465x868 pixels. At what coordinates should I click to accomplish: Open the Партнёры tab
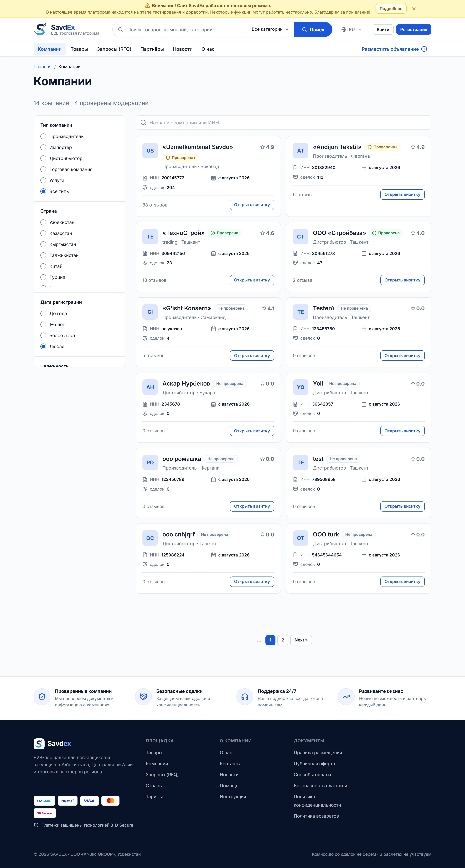point(152,49)
